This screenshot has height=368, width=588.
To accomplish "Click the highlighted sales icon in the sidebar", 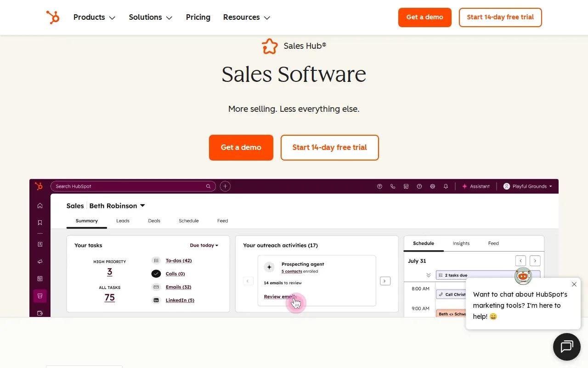I will click(40, 296).
